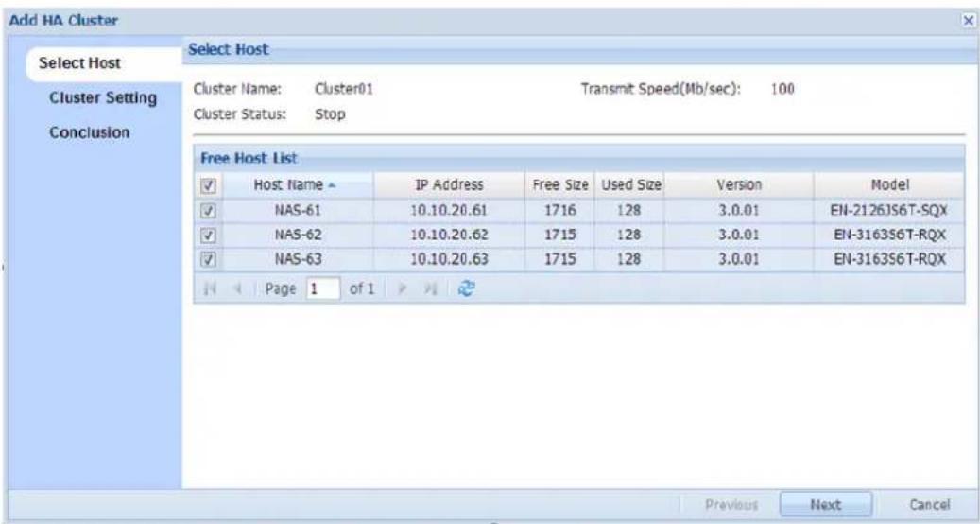Toggle the select-all hosts header checkbox
Screen dimensions: 980x524
[x=208, y=185]
